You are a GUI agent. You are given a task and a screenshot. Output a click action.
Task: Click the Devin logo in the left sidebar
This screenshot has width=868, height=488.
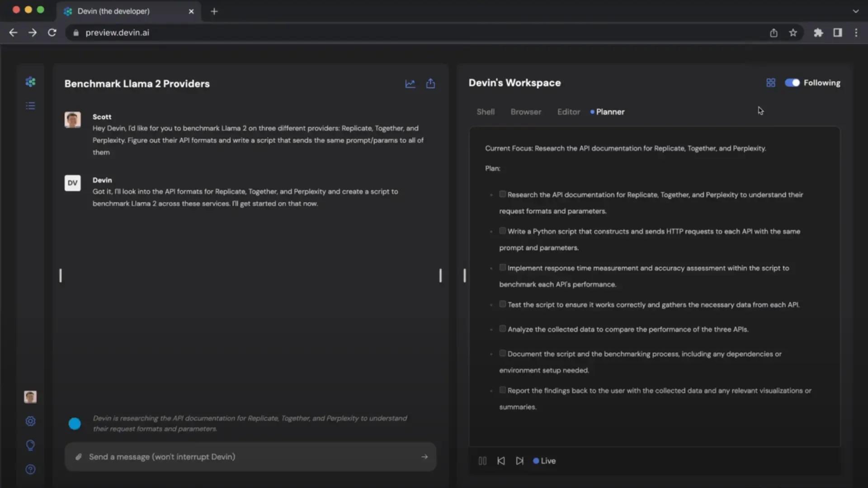tap(30, 82)
